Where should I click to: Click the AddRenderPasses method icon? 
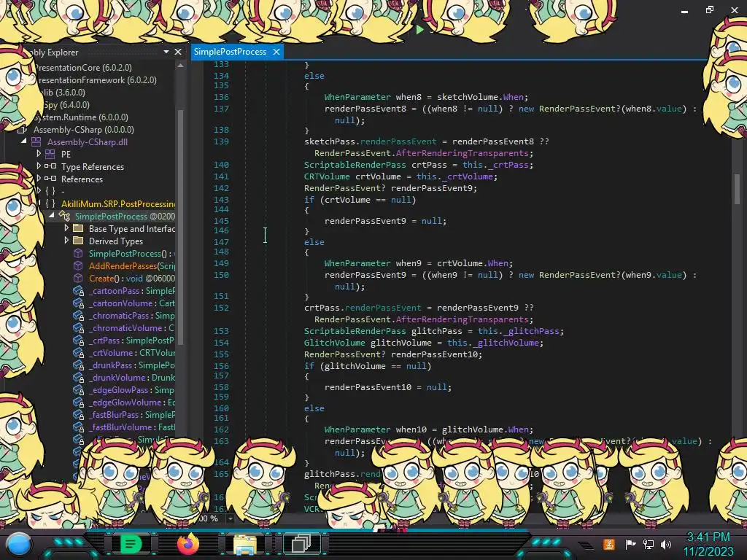tap(78, 265)
